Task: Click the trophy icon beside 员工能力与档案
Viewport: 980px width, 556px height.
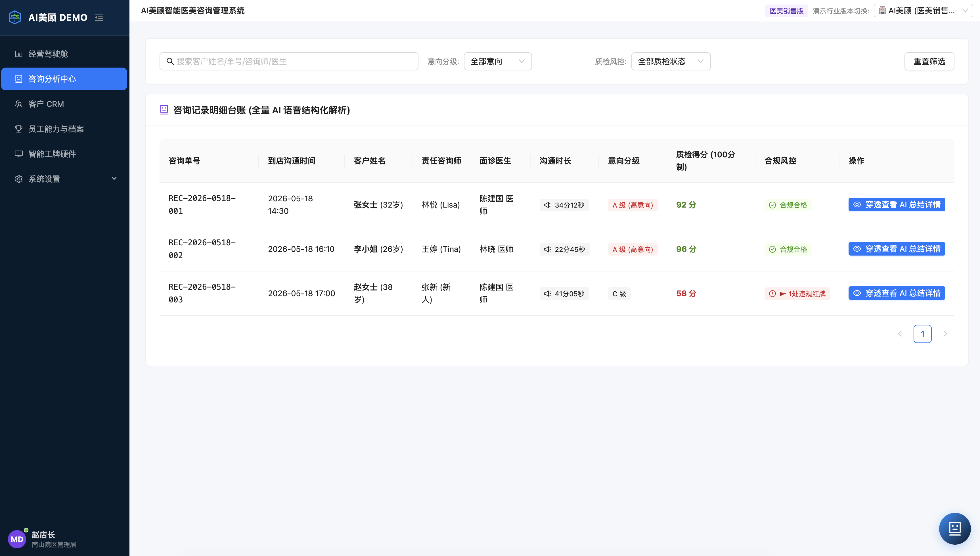Action: (18, 129)
